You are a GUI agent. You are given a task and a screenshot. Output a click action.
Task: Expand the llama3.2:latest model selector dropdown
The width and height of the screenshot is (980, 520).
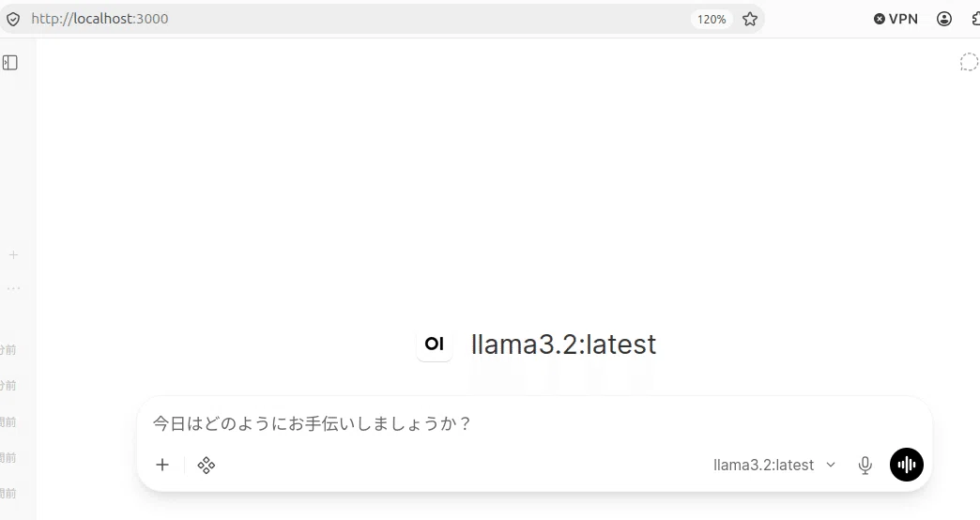(773, 465)
